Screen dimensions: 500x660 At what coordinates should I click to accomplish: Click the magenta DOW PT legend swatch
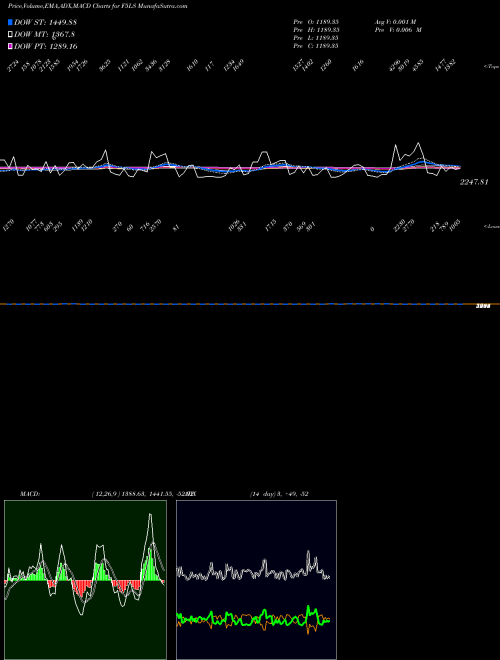click(x=10, y=46)
